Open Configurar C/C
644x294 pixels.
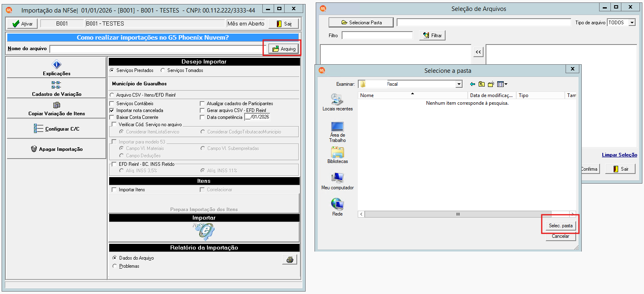pos(57,129)
